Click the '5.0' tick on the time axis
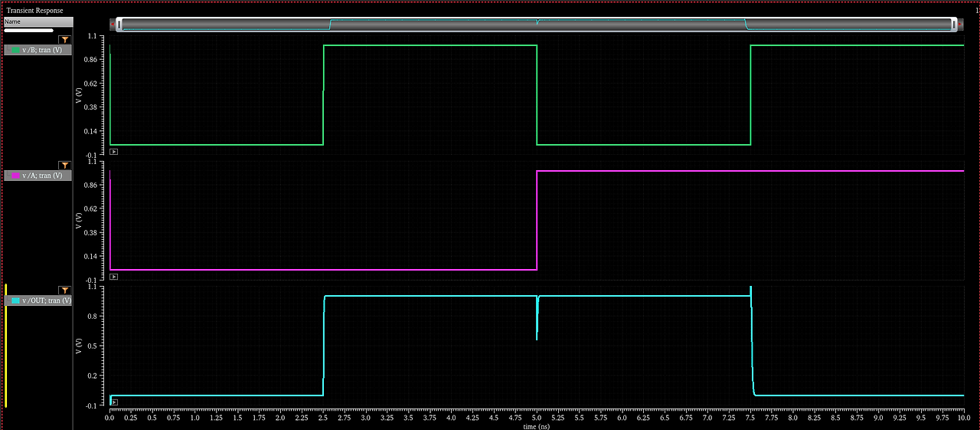Screen dimensions: 980x430 [537, 419]
